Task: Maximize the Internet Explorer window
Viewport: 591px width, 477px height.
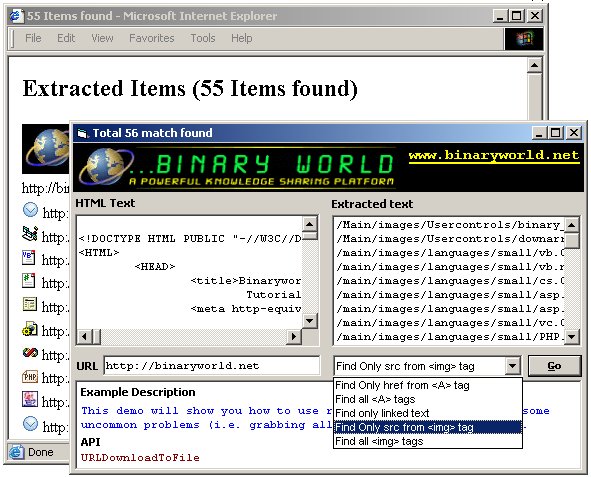Action: [x=517, y=16]
